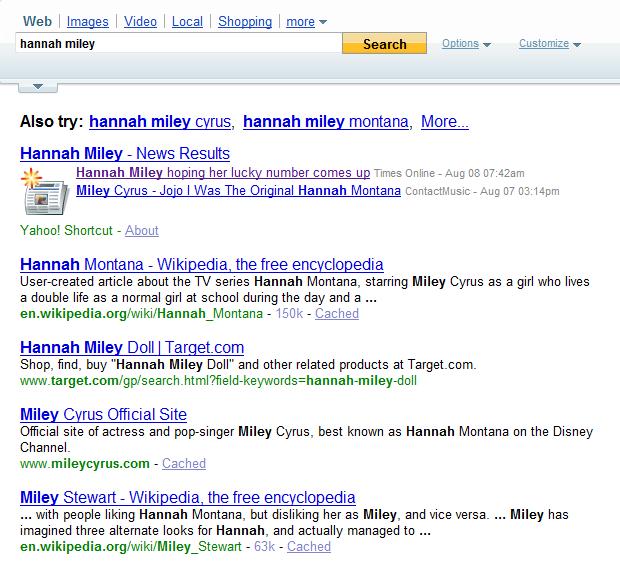Click the news results newspaper icon
Screen dimensions: 620x563
(45, 192)
